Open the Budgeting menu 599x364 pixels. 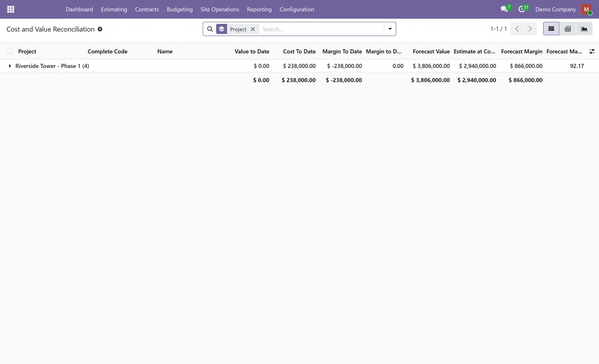pyautogui.click(x=180, y=9)
